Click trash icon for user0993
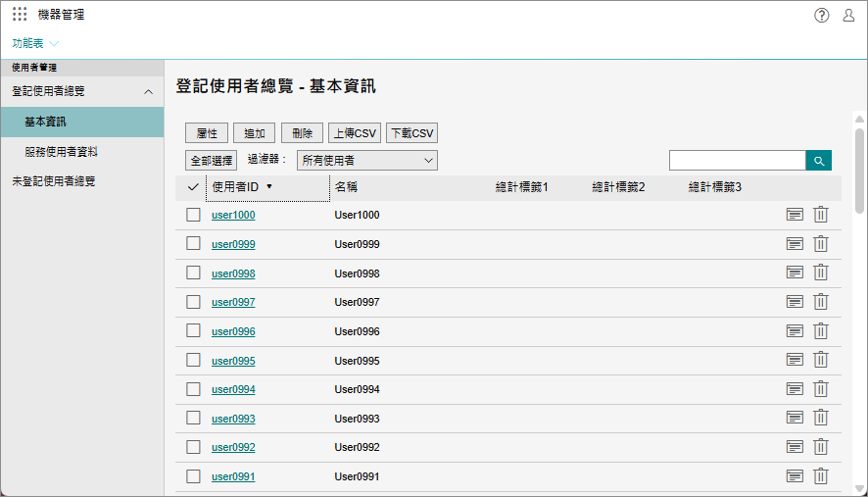Image resolution: width=868 pixels, height=497 pixels. point(821,419)
